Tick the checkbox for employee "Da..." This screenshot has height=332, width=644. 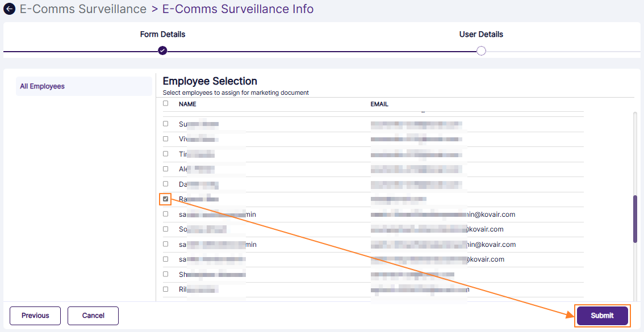(x=166, y=184)
